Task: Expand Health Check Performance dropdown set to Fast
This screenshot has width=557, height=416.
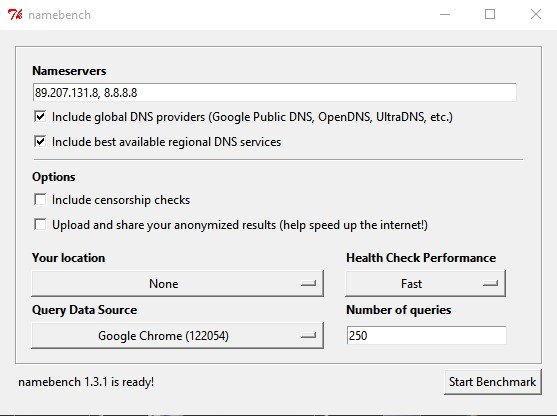Action: [425, 283]
